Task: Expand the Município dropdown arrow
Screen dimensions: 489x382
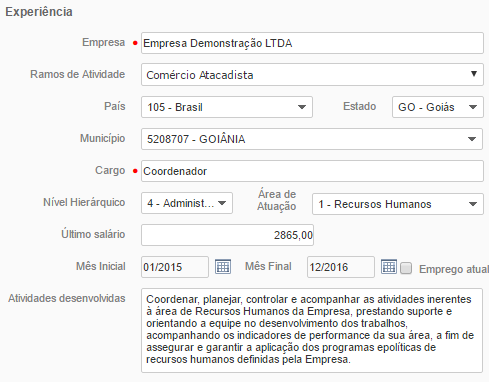Action: (472, 139)
